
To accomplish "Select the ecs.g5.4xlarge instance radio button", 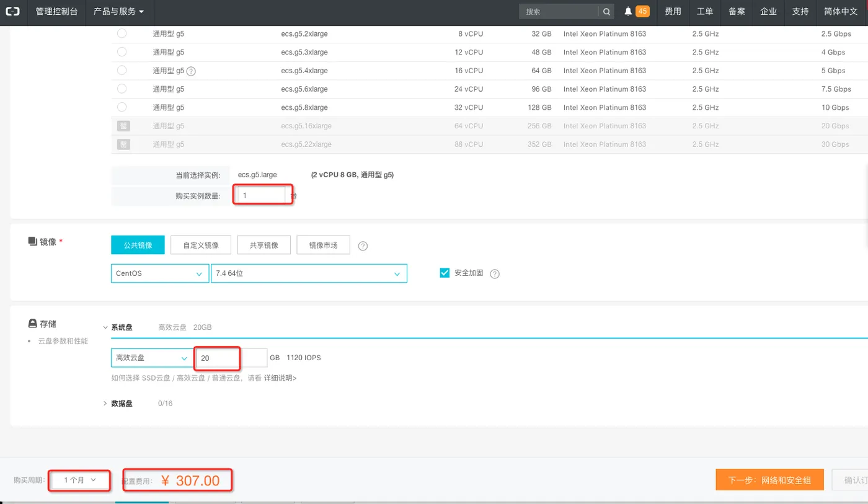I will [x=122, y=71].
